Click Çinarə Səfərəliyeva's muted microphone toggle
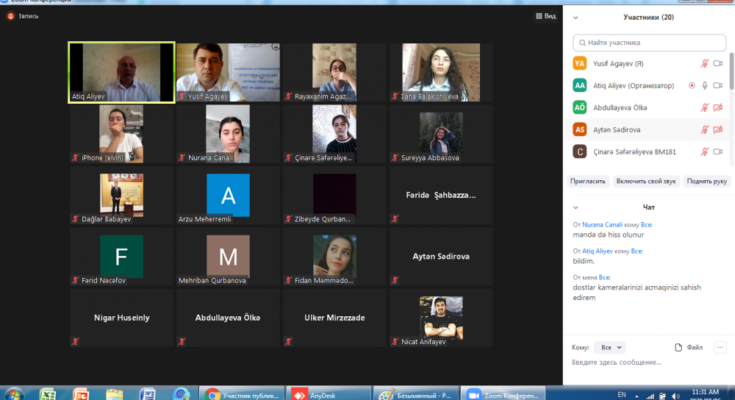This screenshot has height=400, width=735. pyautogui.click(x=704, y=151)
